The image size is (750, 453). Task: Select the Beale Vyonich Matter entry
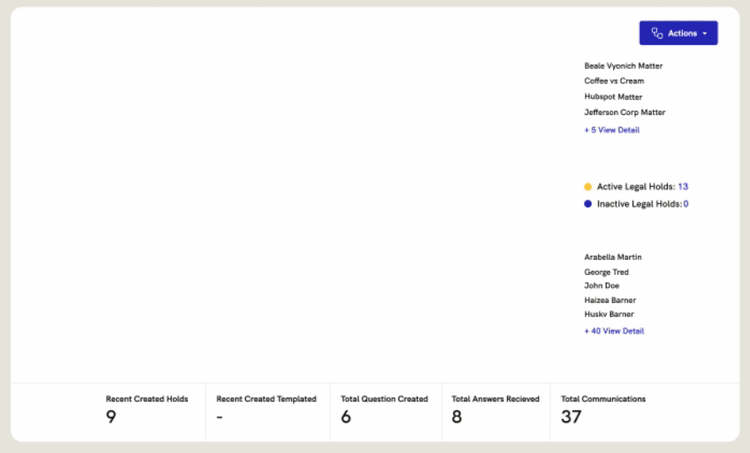point(623,66)
